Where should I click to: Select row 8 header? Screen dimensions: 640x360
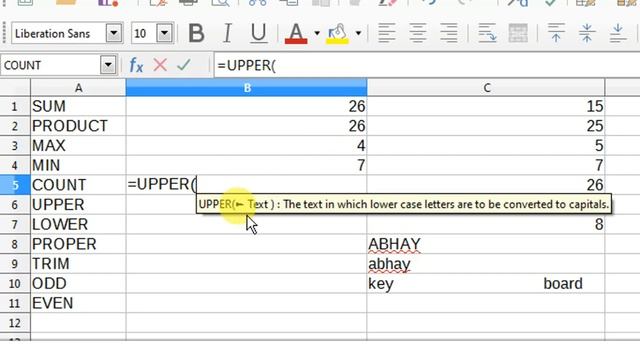[x=15, y=244]
